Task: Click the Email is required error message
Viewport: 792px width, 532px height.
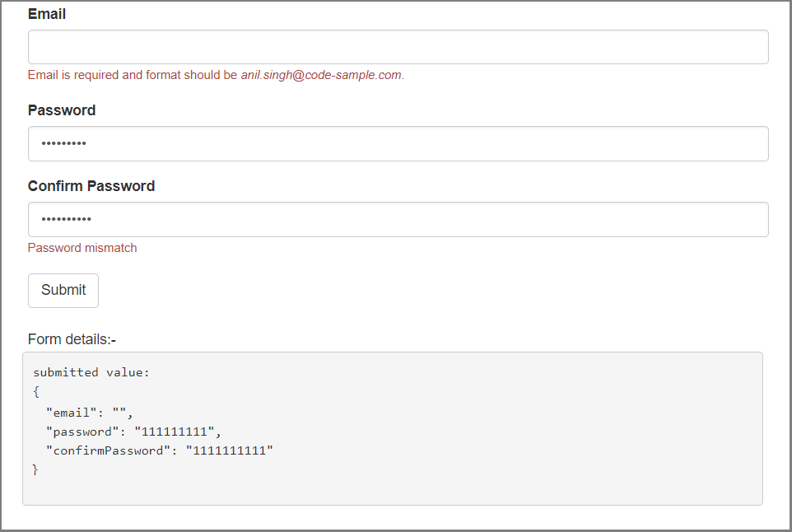Action: click(x=216, y=75)
